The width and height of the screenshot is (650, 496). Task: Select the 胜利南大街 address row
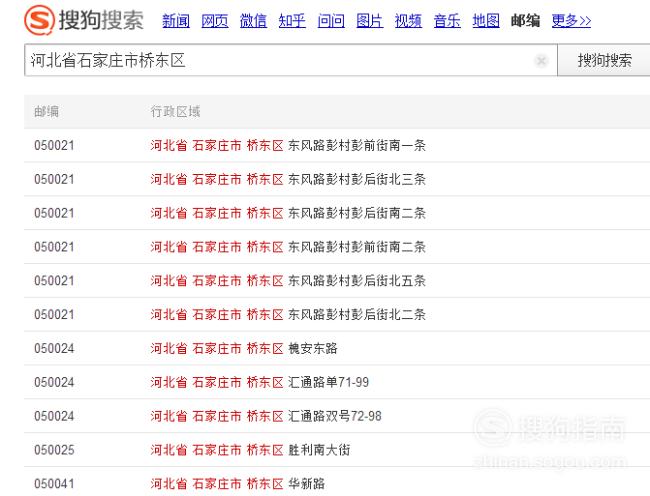(337, 450)
